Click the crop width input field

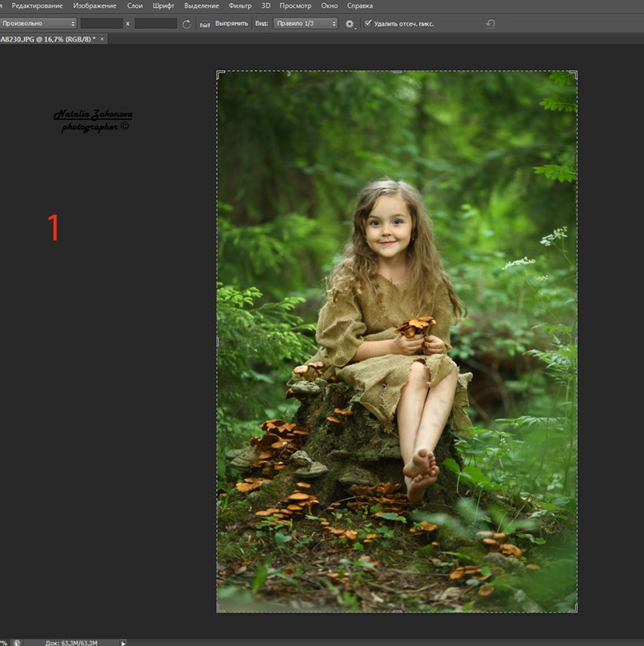click(x=102, y=24)
